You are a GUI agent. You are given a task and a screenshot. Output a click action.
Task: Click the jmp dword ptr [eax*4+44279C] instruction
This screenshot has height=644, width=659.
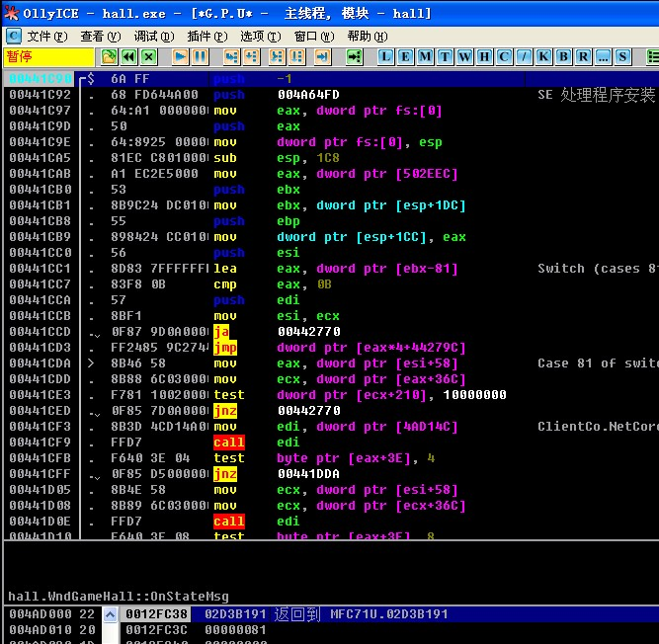coord(340,348)
